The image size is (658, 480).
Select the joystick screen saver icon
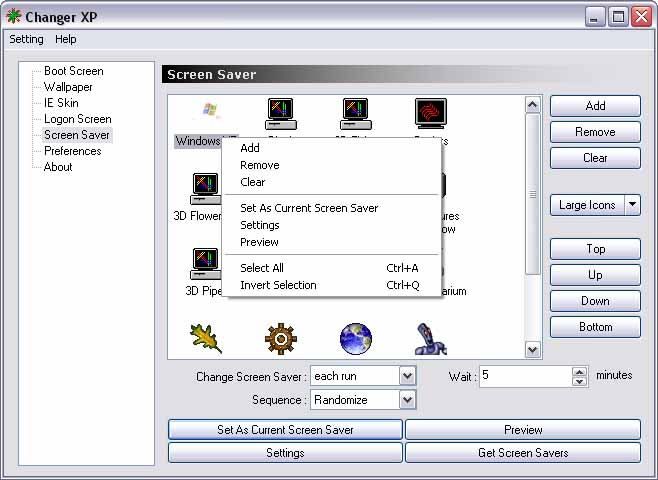point(430,338)
